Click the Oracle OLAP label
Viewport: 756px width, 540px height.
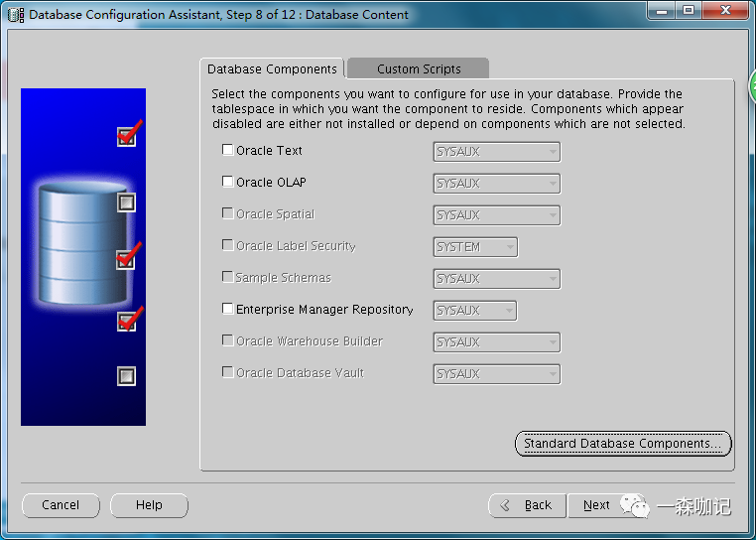[x=271, y=183]
